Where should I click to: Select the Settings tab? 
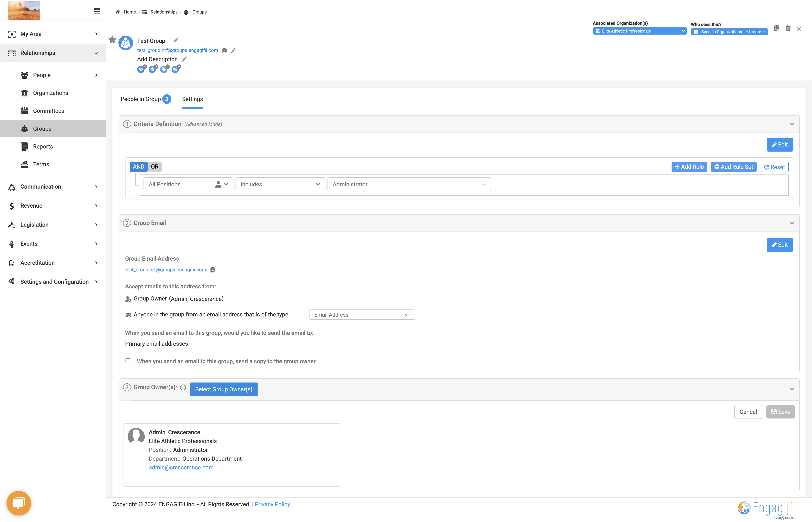192,99
